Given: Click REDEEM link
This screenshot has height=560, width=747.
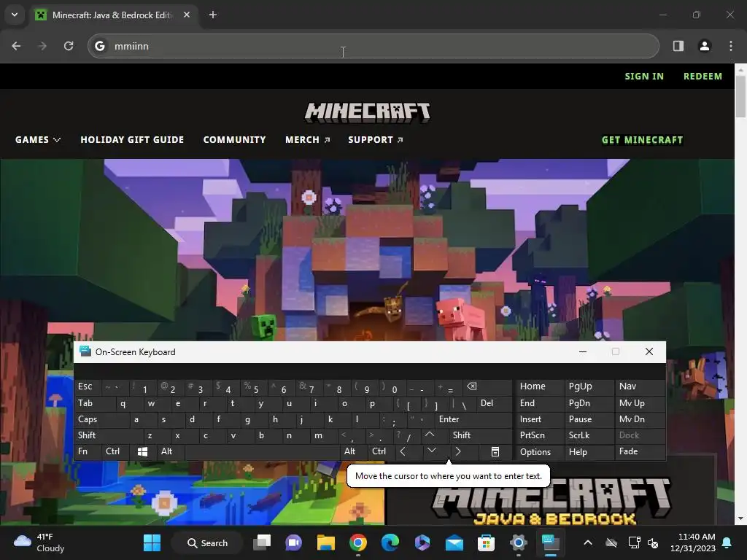Looking at the screenshot, I should point(703,76).
